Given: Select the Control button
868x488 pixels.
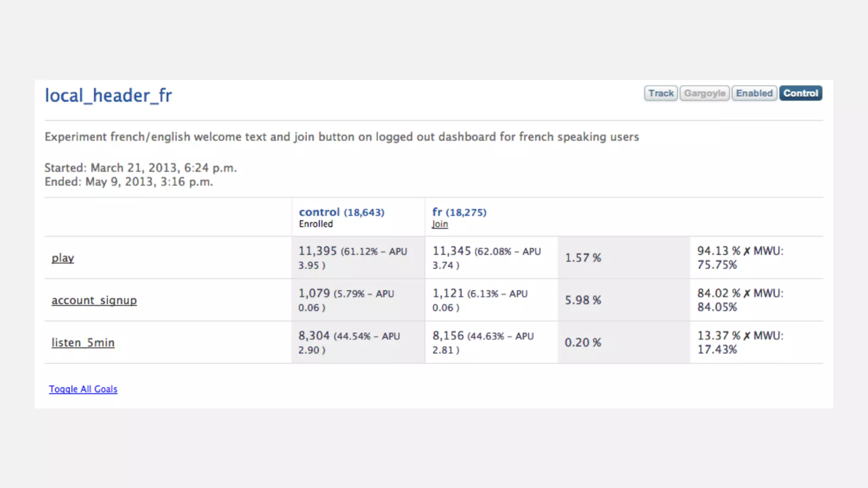Looking at the screenshot, I should click(x=800, y=93).
